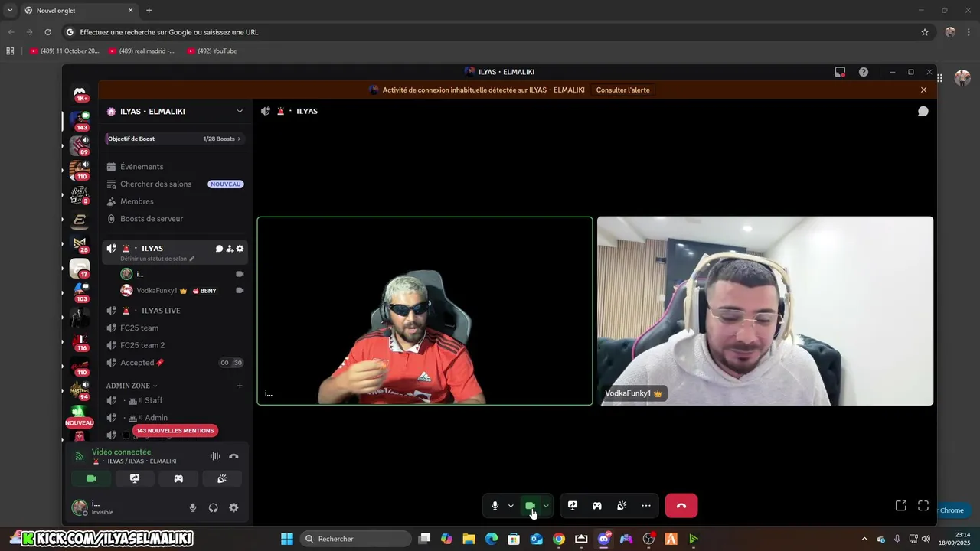
Task: Open user settings gear
Action: click(x=234, y=507)
